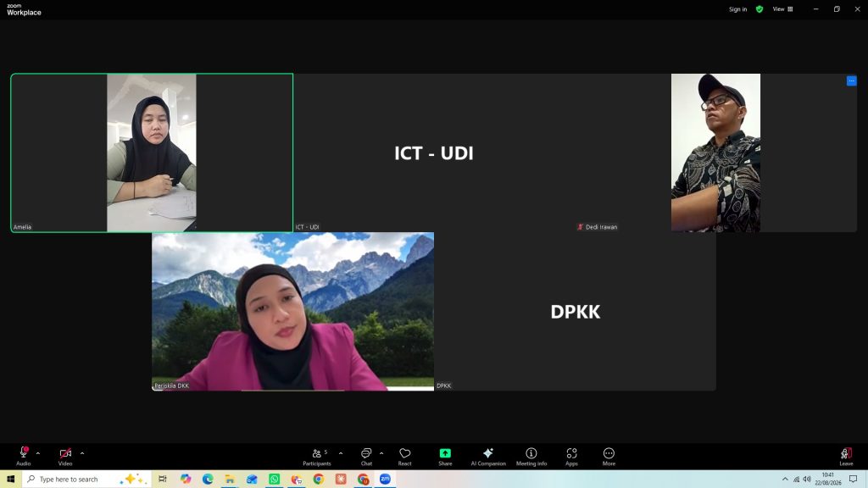
Task: Open Task View on the taskbar
Action: coord(162,480)
